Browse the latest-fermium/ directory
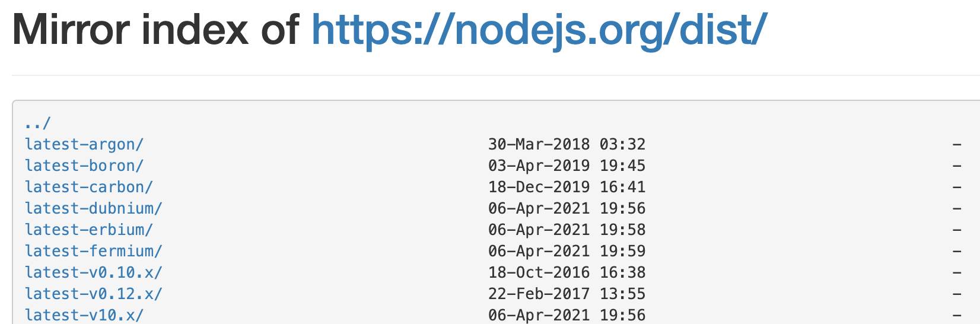This screenshot has width=980, height=324. 93,251
